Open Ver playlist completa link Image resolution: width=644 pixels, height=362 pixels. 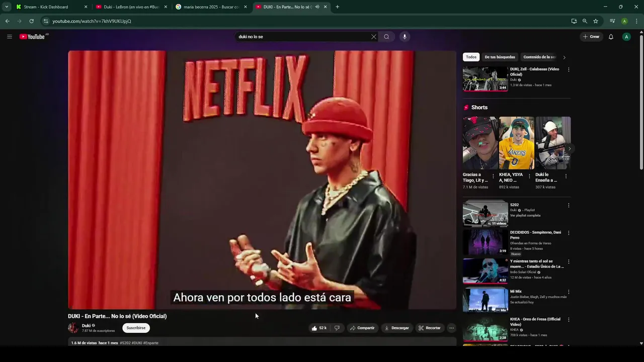click(x=525, y=215)
